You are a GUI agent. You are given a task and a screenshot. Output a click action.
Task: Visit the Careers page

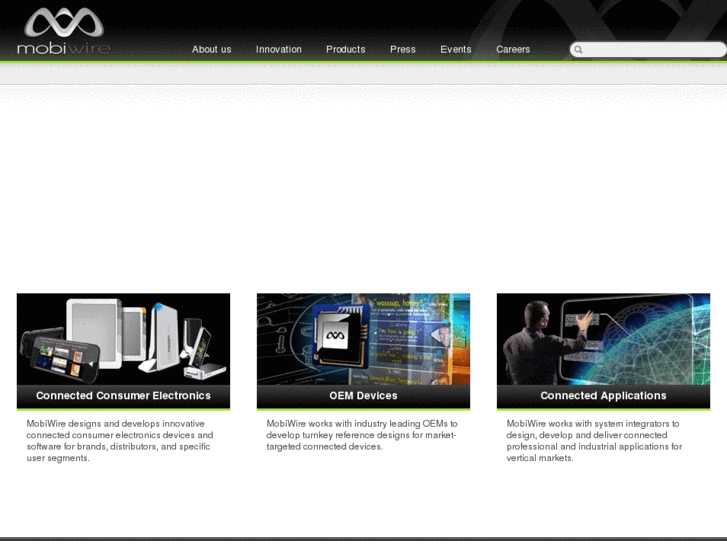(x=513, y=49)
